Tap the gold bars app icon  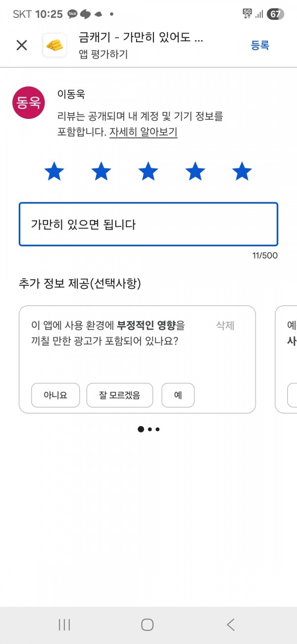[x=55, y=46]
